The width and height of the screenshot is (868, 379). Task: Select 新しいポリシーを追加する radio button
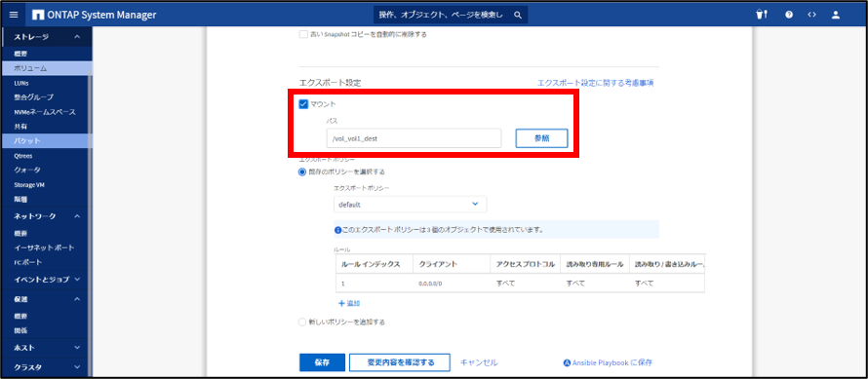click(302, 322)
